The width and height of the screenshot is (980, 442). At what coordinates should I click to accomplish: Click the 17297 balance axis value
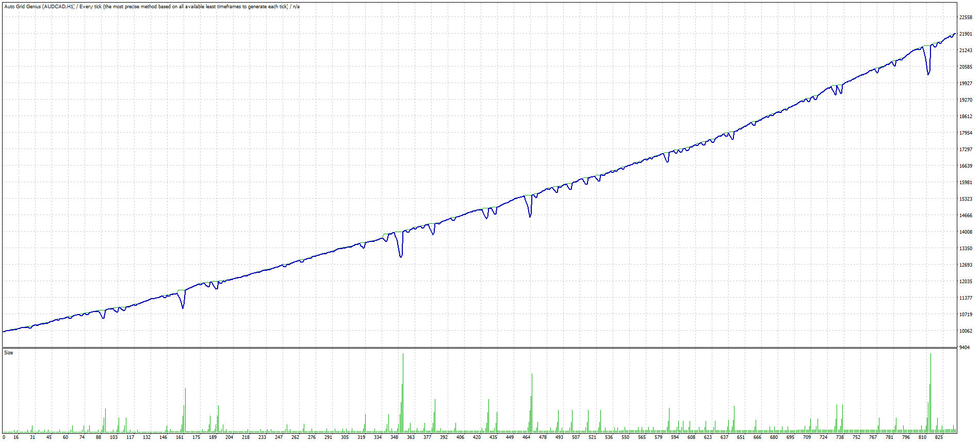pyautogui.click(x=966, y=150)
